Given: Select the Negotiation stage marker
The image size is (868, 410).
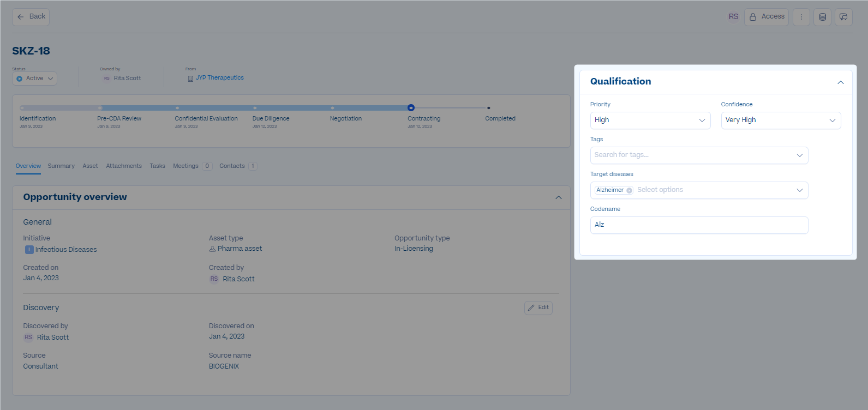Looking at the screenshot, I should 332,108.
